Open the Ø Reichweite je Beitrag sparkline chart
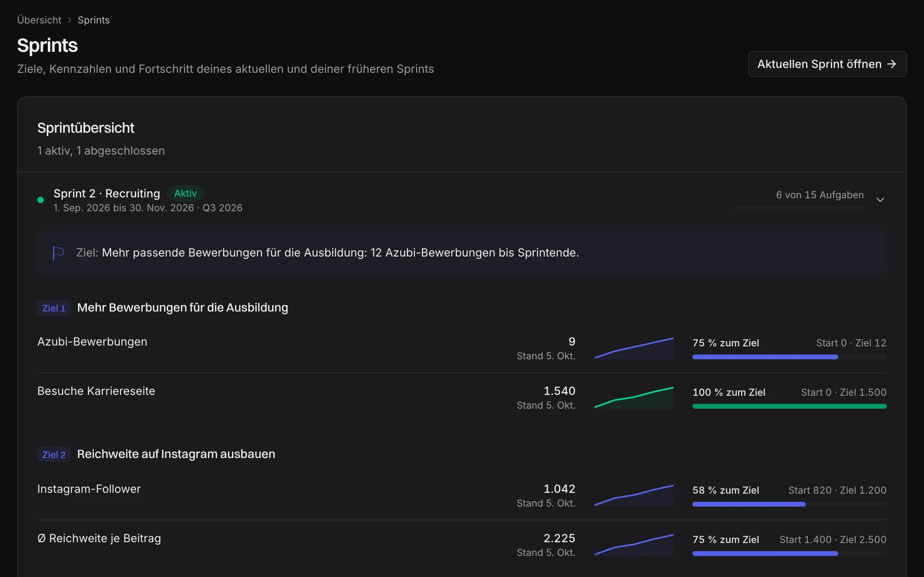Viewport: 924px width, 577px height. coord(634,545)
